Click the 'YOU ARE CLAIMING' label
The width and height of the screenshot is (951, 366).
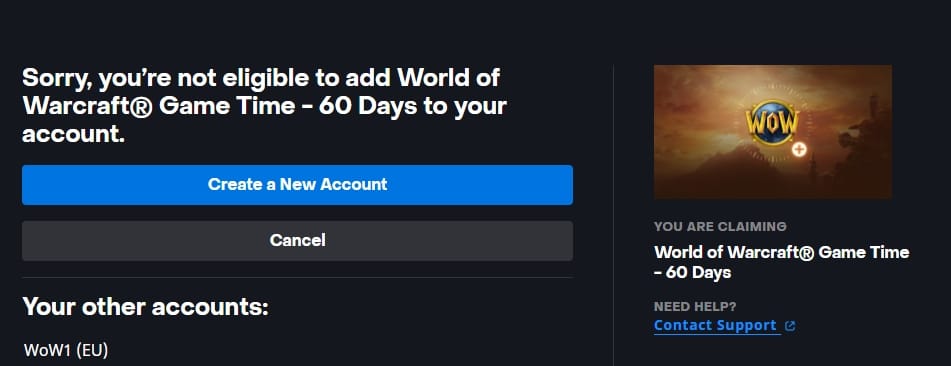click(720, 227)
